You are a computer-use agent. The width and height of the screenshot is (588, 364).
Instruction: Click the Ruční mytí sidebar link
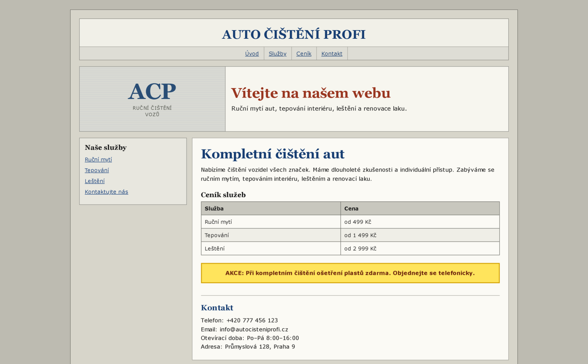point(98,160)
